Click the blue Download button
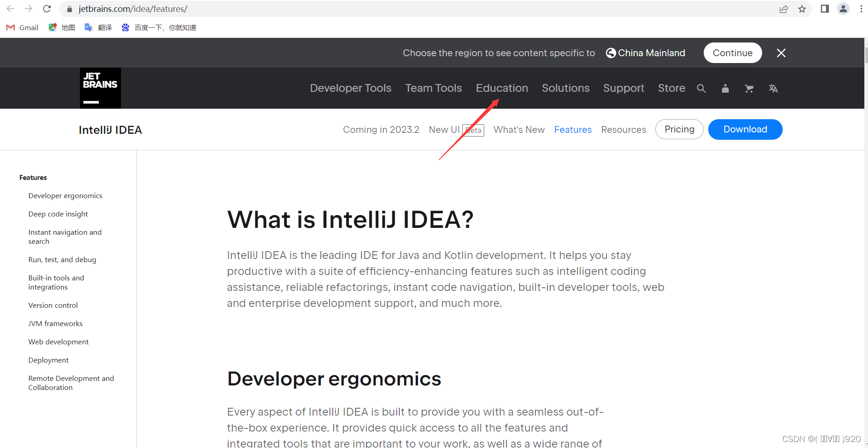This screenshot has width=868, height=448. (x=745, y=129)
